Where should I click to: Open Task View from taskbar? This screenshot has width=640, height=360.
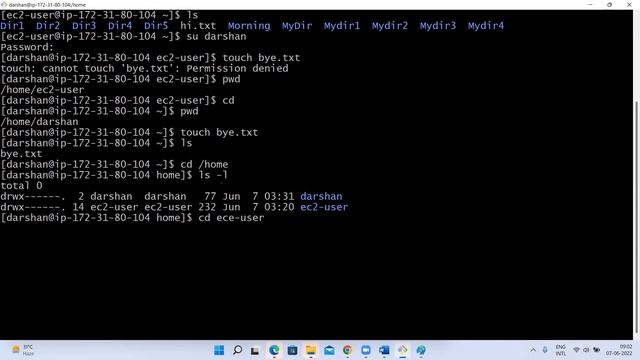(x=255, y=350)
